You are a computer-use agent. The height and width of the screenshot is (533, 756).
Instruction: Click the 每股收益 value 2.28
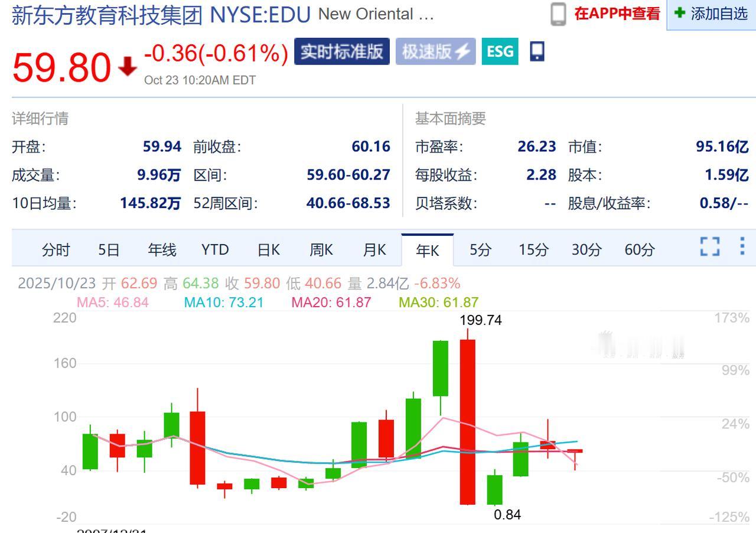pyautogui.click(x=542, y=175)
